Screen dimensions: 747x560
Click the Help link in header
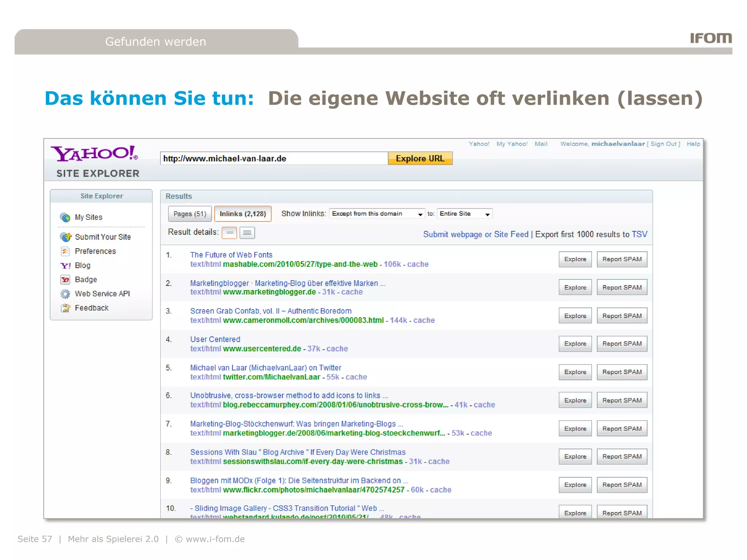coord(693,144)
